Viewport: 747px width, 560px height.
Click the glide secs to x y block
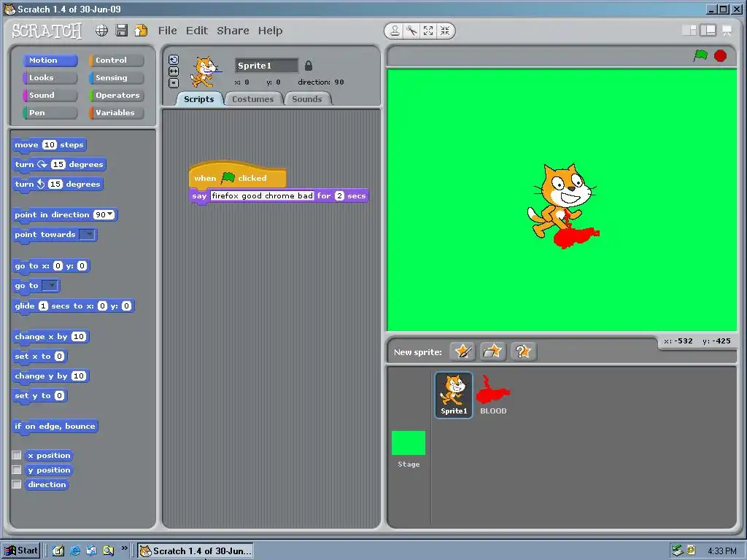73,306
